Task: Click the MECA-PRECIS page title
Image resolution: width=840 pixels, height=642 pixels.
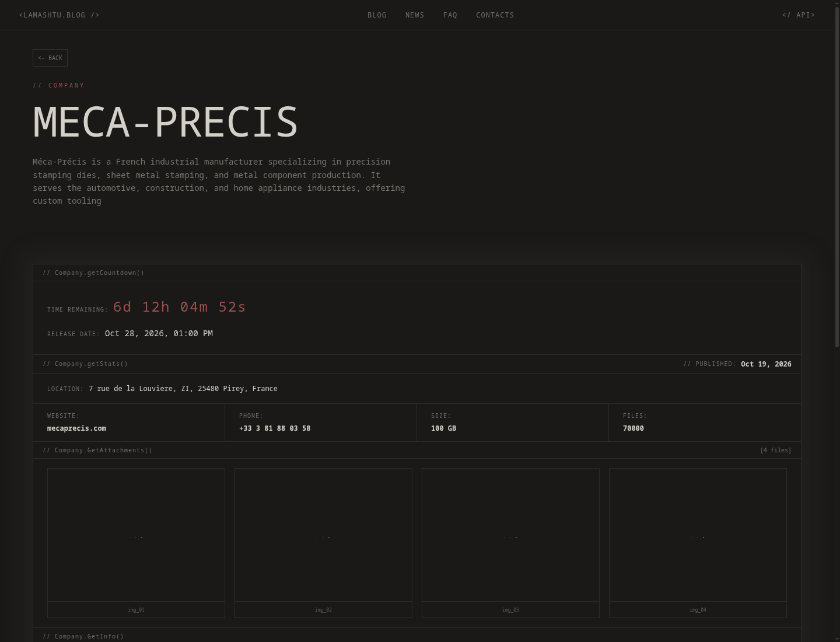Action: click(166, 122)
